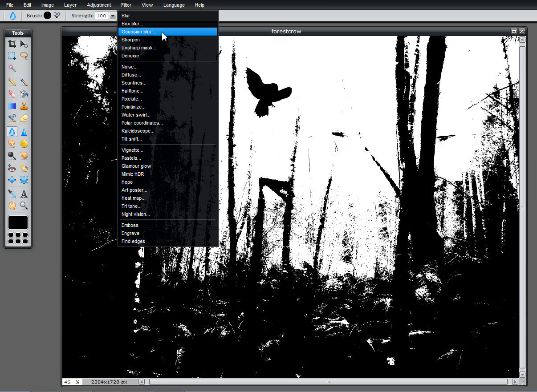Select the Sponge tool

point(24,144)
